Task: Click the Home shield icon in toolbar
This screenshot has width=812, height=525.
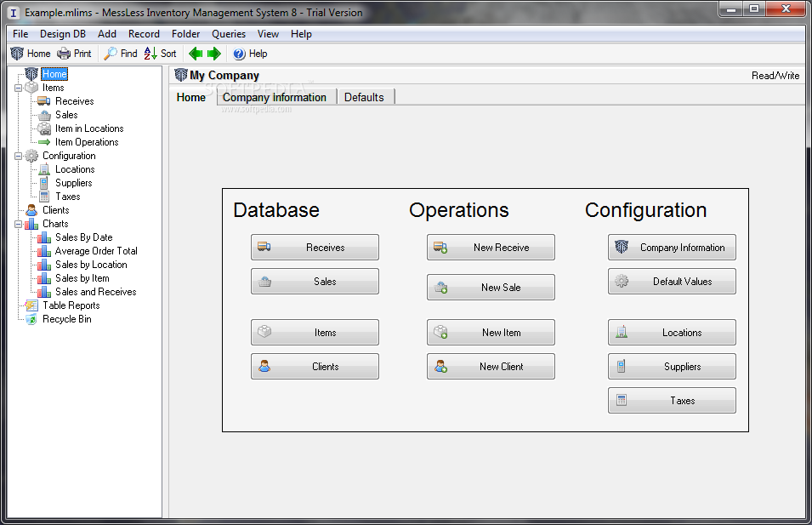Action: pos(17,54)
